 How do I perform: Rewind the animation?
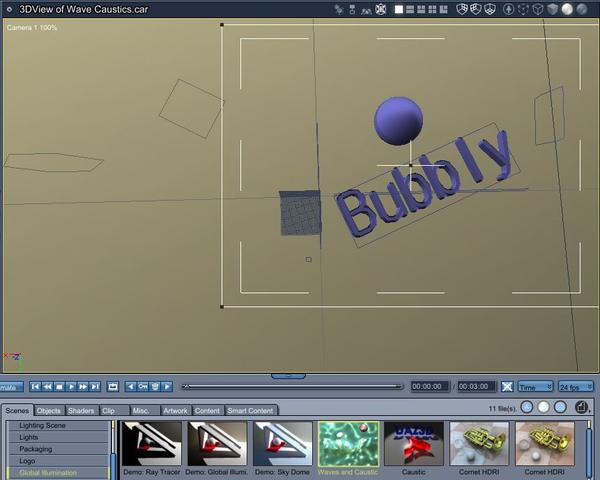point(47,387)
